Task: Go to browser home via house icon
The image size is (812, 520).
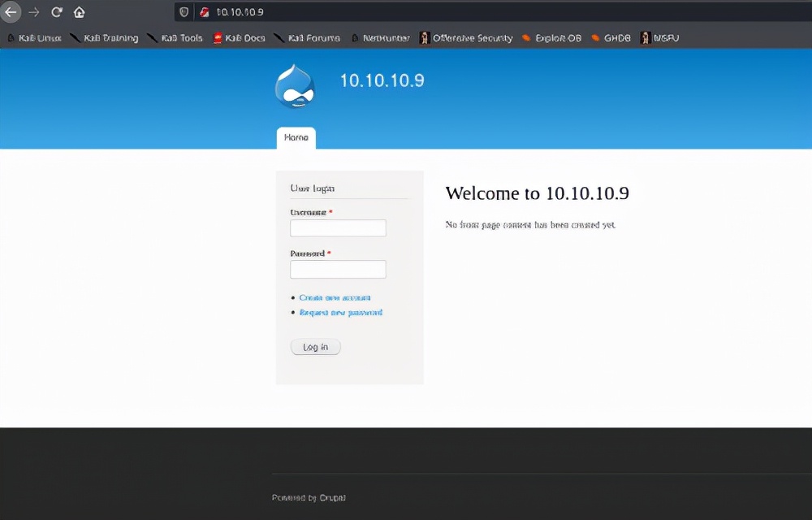Action: 79,12
